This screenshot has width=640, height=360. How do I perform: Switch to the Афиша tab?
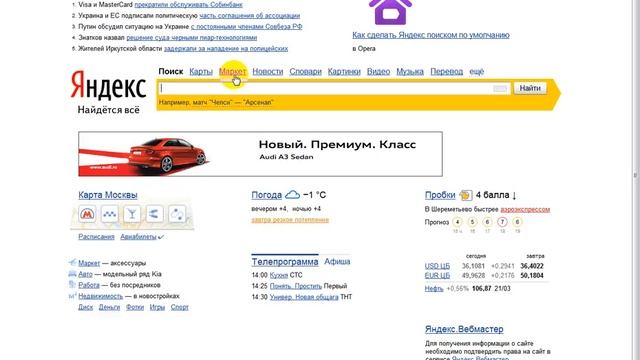(337, 261)
